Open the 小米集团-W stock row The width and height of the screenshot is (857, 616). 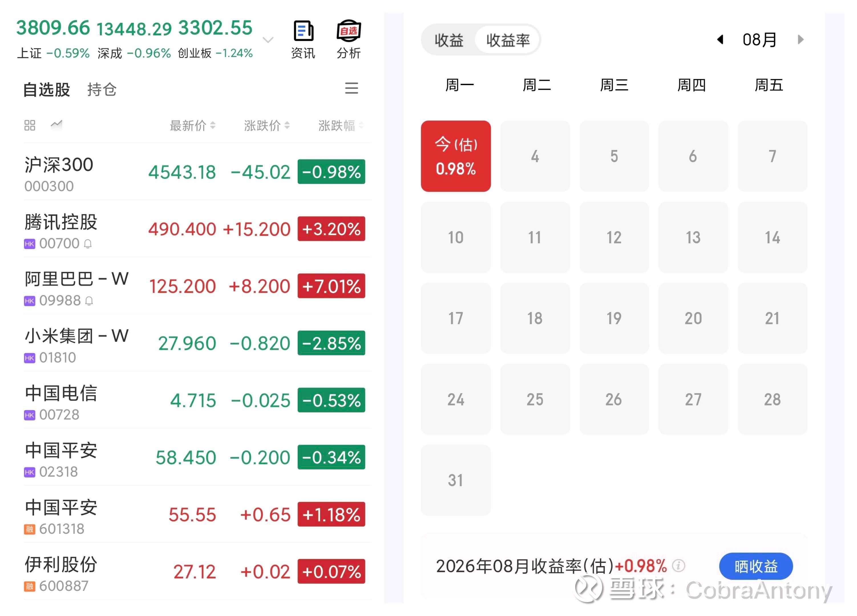pos(198,343)
